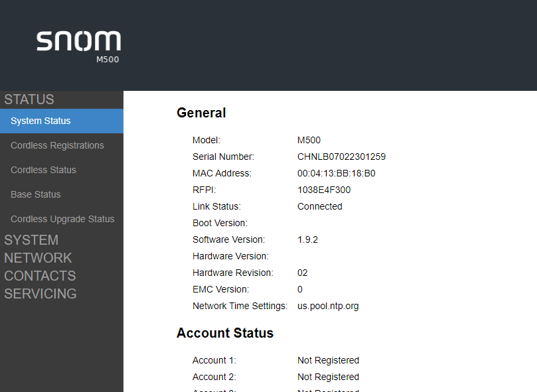Open the Cordless Upgrade Status page
Viewport: 537px width, 392px height.
pos(62,219)
